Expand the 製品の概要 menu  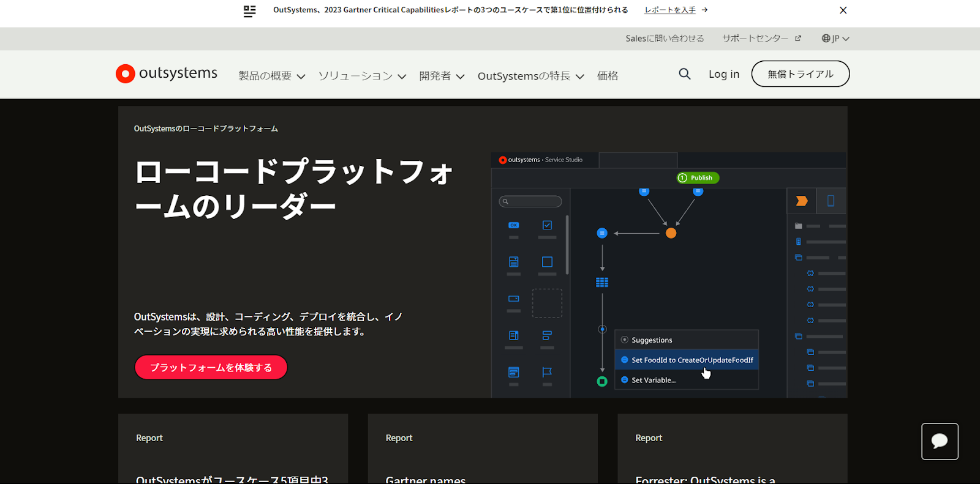[272, 76]
